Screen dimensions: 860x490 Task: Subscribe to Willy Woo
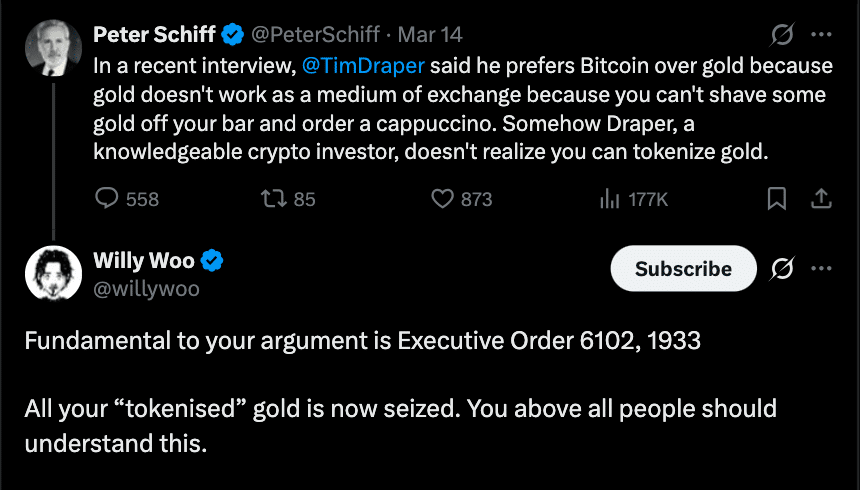(683, 268)
